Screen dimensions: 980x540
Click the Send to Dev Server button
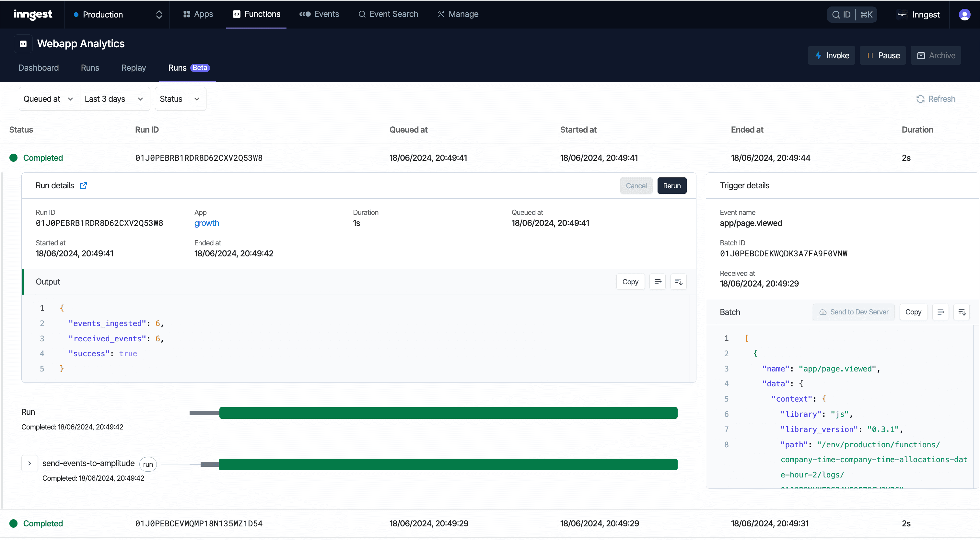(x=854, y=312)
